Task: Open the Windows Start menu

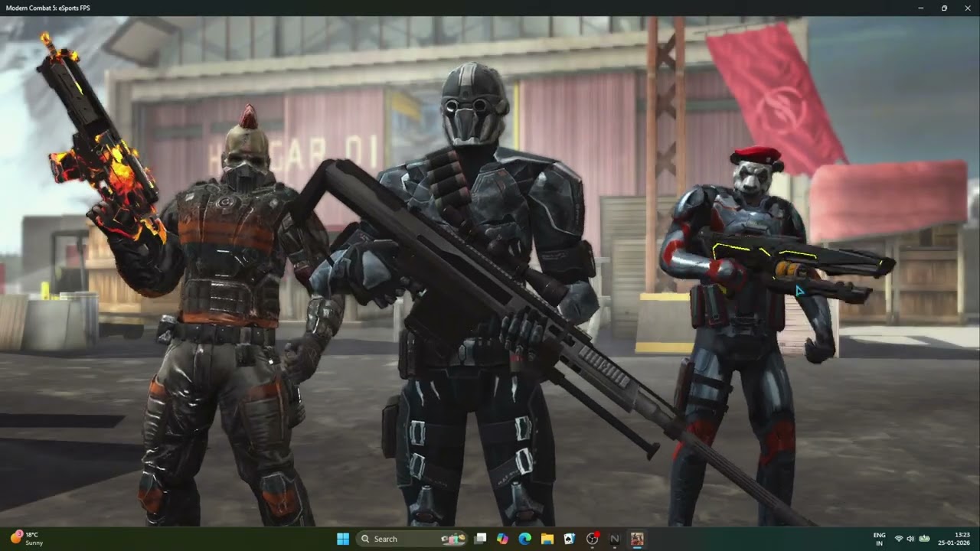Action: [x=343, y=539]
